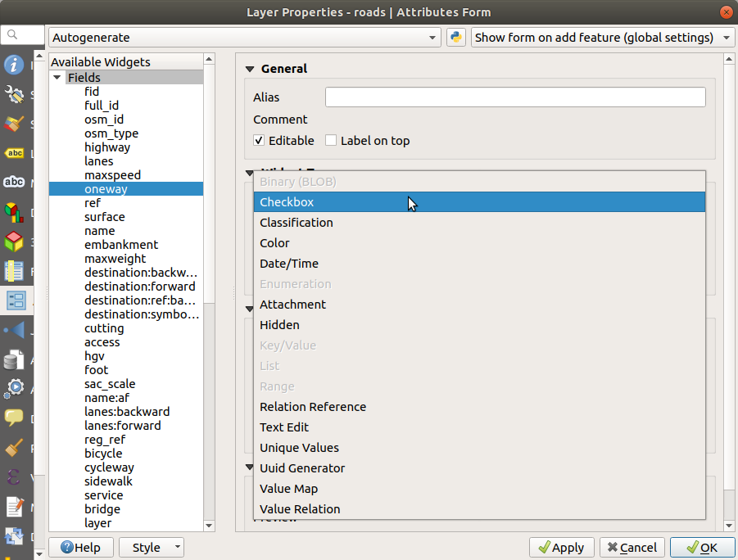Open the 3D View cube icon
Image resolution: width=738 pixels, height=560 pixels.
click(x=14, y=242)
